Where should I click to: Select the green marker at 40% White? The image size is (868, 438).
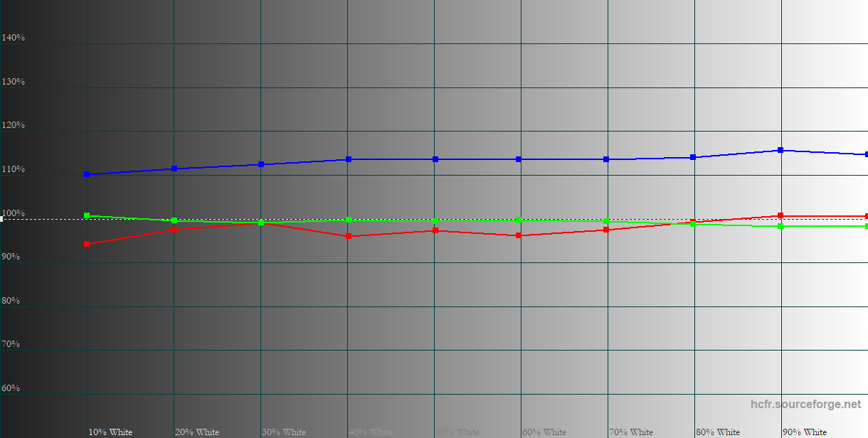349,220
